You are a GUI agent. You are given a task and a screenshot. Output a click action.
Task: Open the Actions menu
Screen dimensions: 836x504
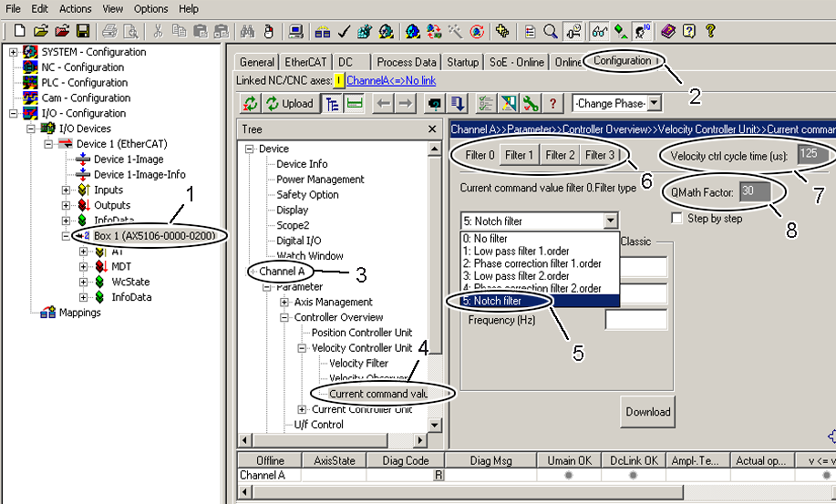[75, 9]
